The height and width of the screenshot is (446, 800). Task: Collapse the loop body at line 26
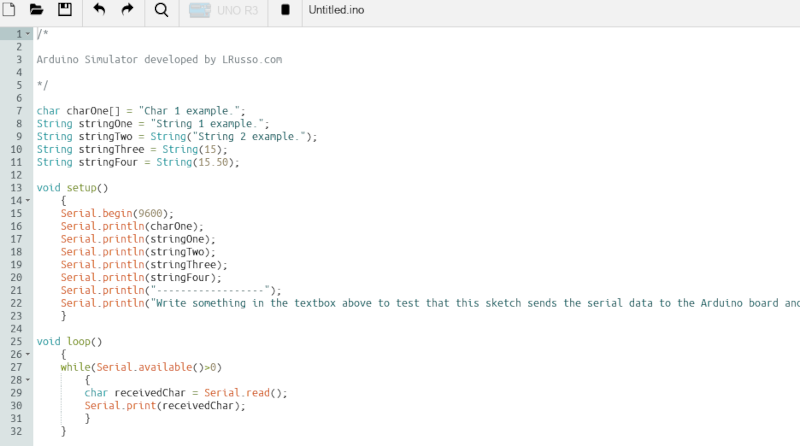[x=28, y=355]
